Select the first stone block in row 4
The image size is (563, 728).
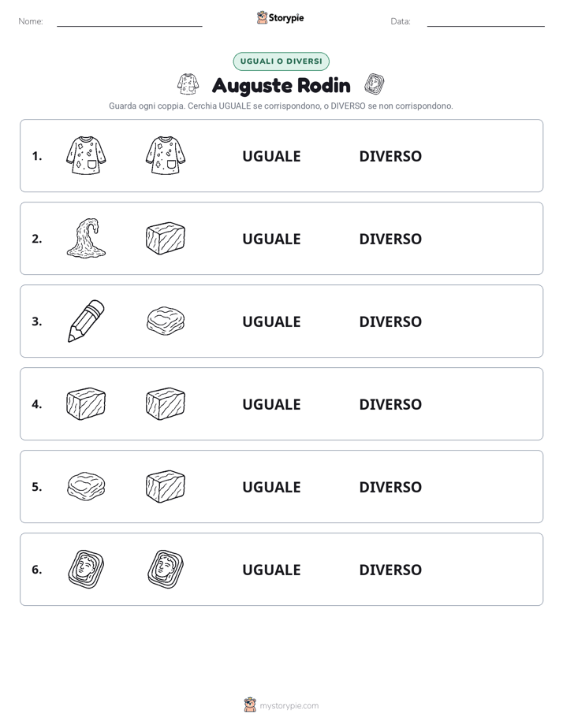pyautogui.click(x=86, y=403)
